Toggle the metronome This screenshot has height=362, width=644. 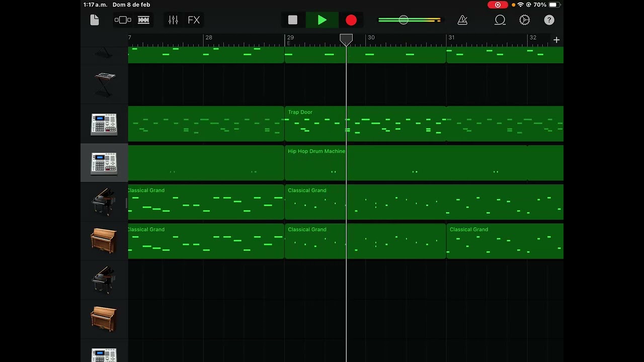[x=462, y=20]
